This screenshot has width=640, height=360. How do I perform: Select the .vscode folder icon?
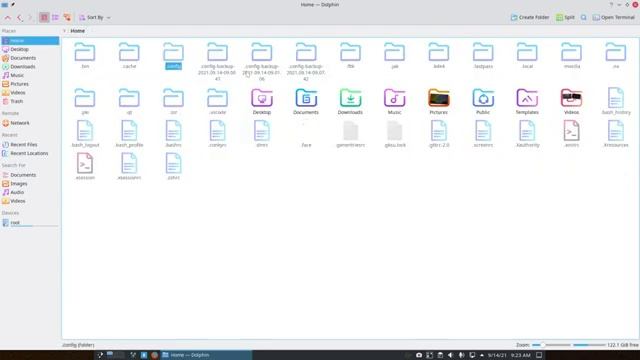click(217, 98)
